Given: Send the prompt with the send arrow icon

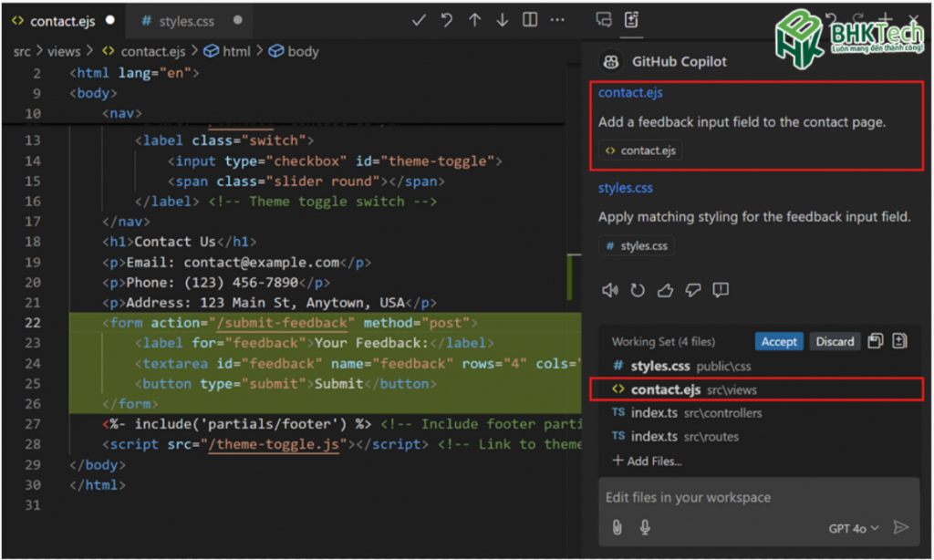Looking at the screenshot, I should tap(903, 527).
